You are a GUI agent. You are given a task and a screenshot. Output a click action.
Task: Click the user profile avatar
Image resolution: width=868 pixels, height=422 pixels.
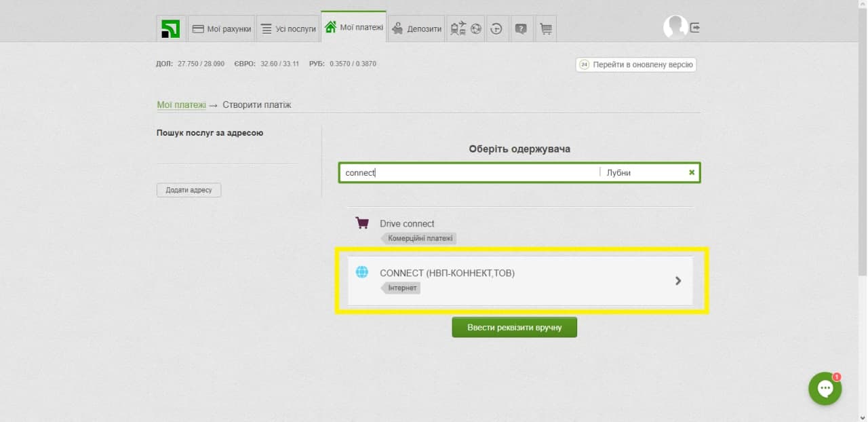tap(675, 27)
